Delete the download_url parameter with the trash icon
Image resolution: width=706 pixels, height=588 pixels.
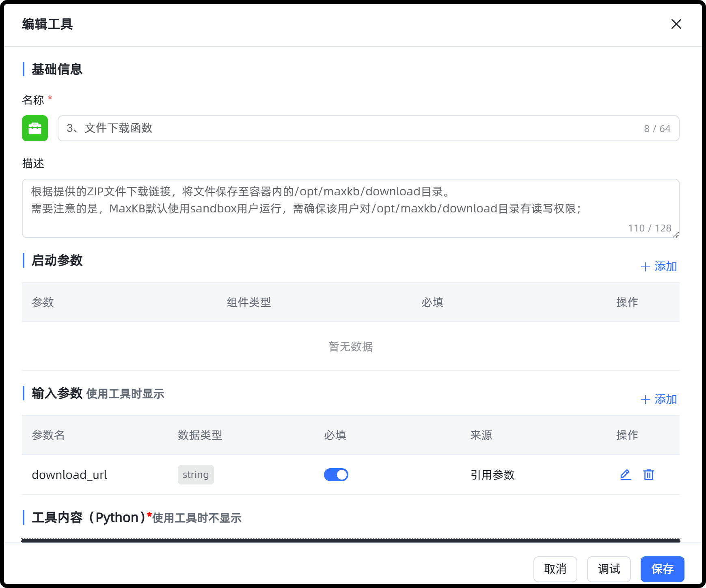point(649,474)
